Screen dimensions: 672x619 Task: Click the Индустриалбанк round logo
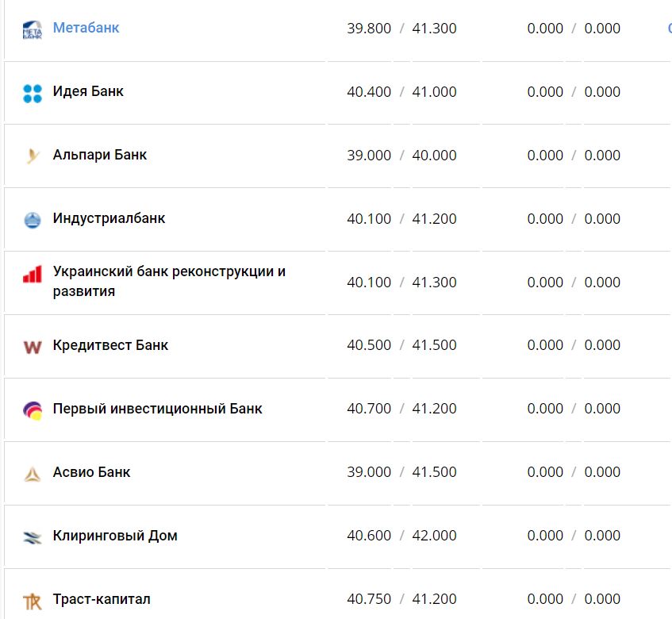[32, 220]
